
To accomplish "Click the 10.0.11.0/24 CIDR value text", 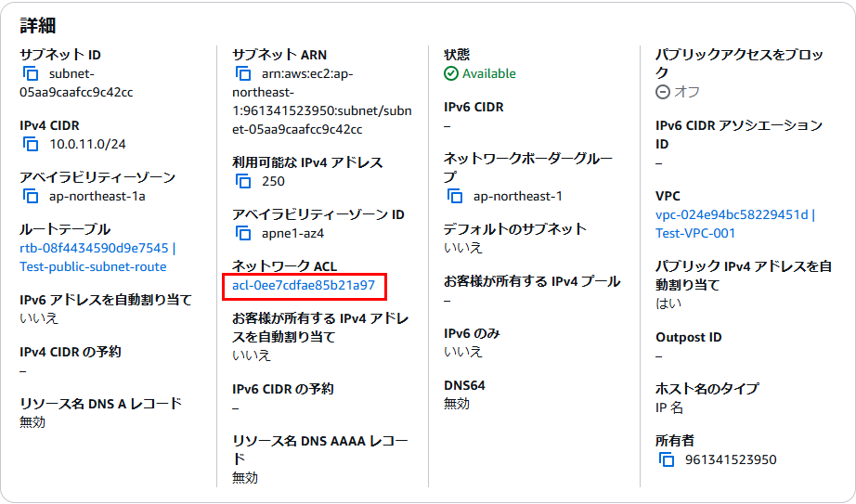I will 88,144.
